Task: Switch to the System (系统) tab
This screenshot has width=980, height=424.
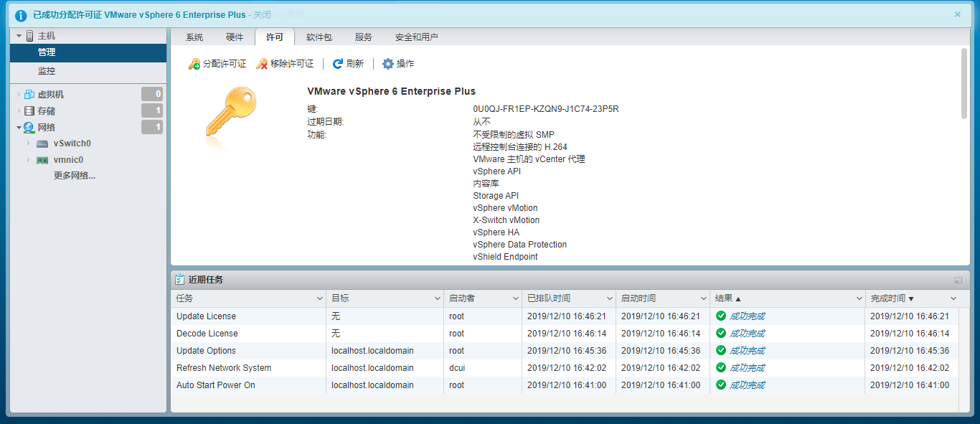Action: pyautogui.click(x=194, y=37)
